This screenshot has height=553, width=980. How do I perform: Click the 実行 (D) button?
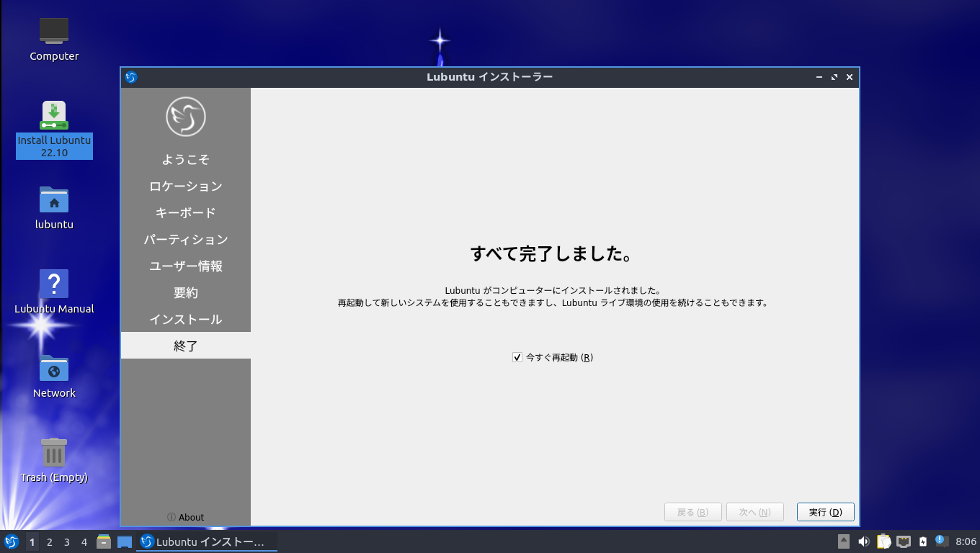coord(825,512)
